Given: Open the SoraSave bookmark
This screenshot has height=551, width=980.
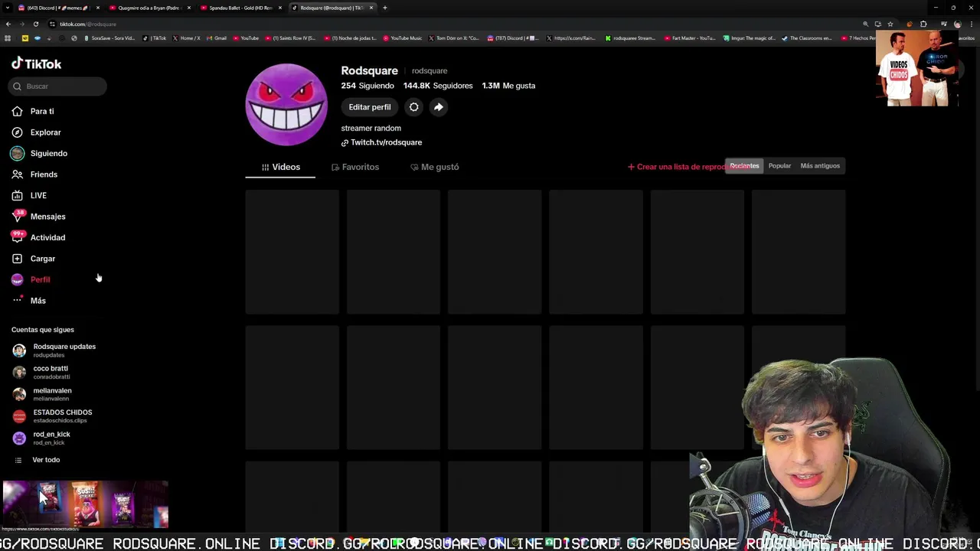Looking at the screenshot, I should point(109,37).
